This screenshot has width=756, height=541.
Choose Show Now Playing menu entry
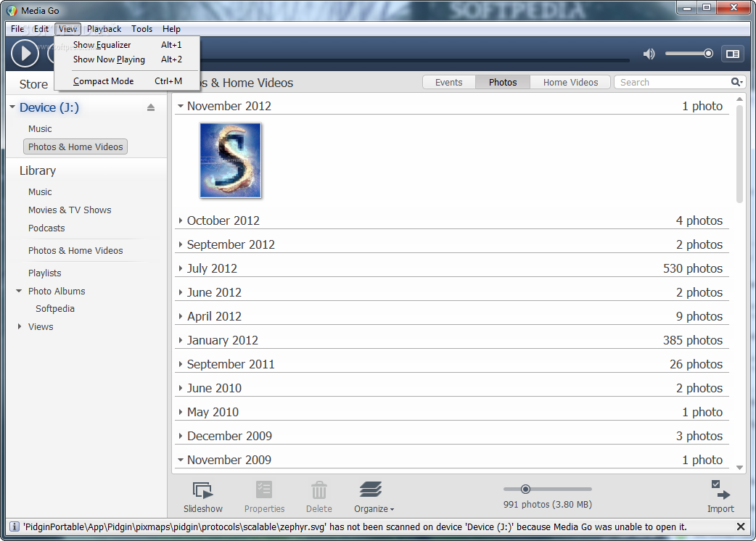click(127, 59)
